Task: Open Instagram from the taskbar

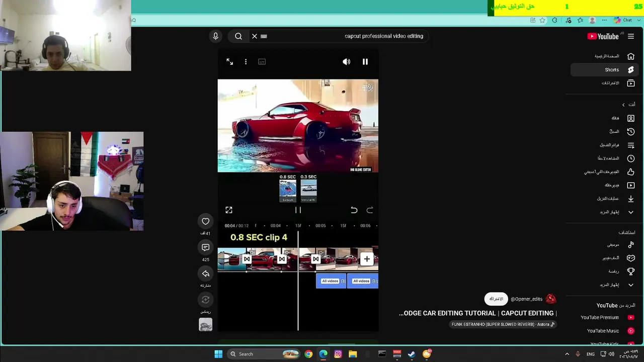Action: point(338,354)
